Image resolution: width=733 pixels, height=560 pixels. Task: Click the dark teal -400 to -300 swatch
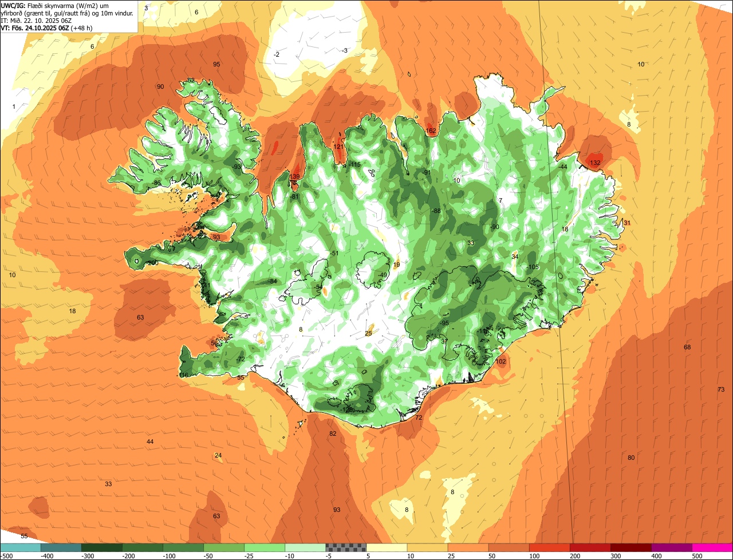[61, 547]
